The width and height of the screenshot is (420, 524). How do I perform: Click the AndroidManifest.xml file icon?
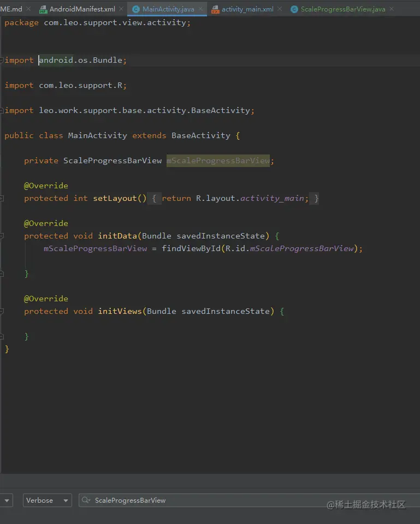pos(43,10)
